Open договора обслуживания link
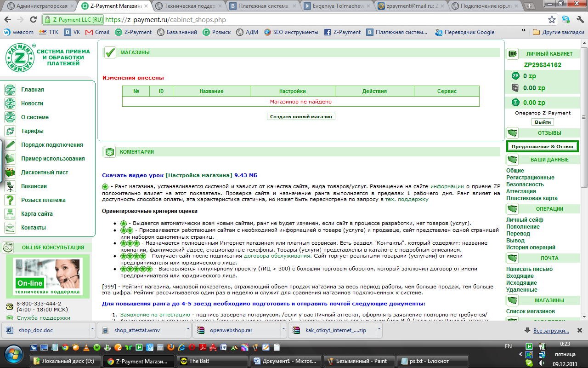The width and height of the screenshot is (588, 368). (x=277, y=255)
